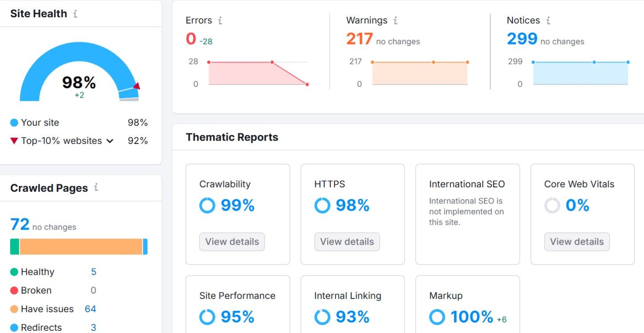Select the red Top-10% websites triangle marker
Viewport: 644px width, 333px height.
[14, 141]
